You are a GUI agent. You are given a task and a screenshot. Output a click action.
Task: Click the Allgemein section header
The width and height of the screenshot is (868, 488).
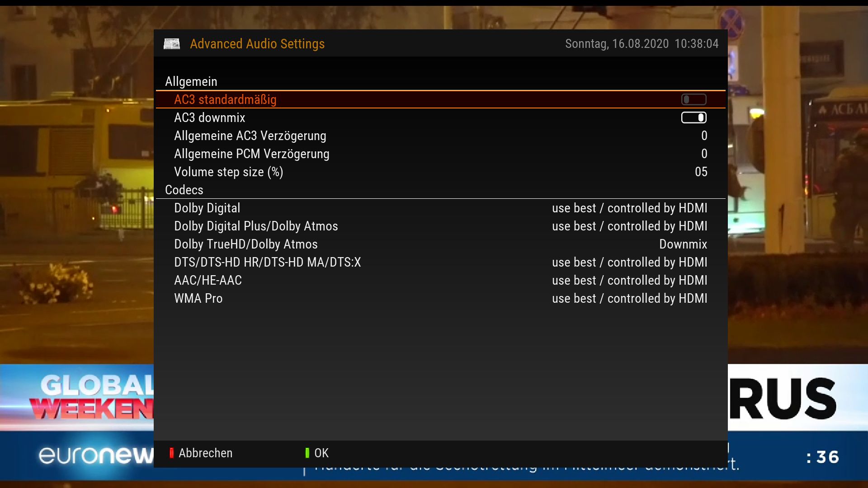191,81
